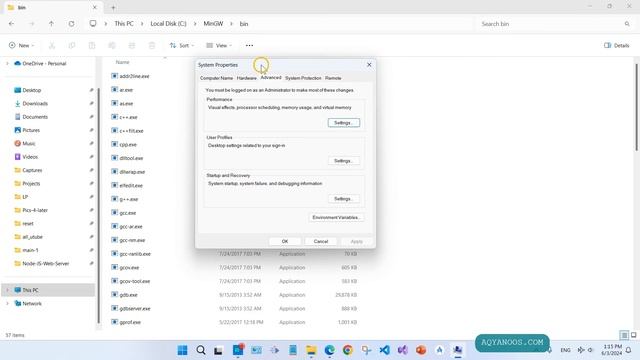
Task: Toggle the Details pane
Action: coord(617,45)
